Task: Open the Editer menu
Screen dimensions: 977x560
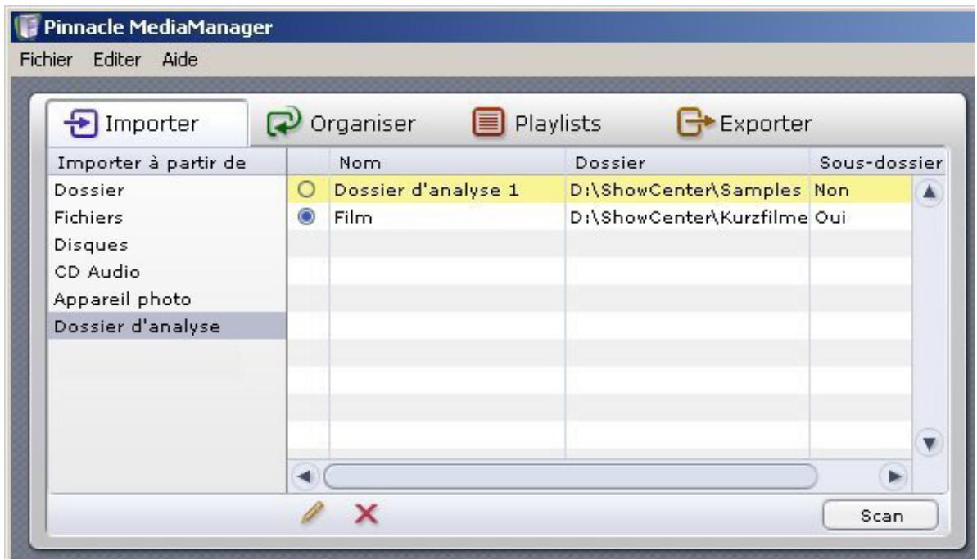Action: (116, 60)
